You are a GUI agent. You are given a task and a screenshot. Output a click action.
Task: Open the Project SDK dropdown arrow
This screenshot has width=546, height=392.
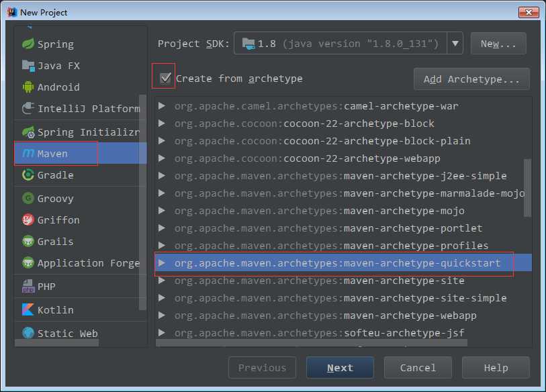tap(455, 43)
